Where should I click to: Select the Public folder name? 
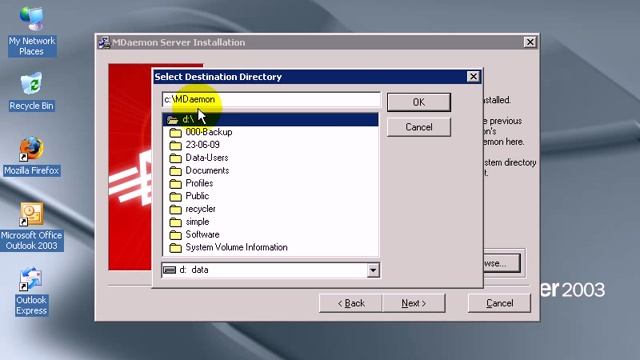point(197,196)
